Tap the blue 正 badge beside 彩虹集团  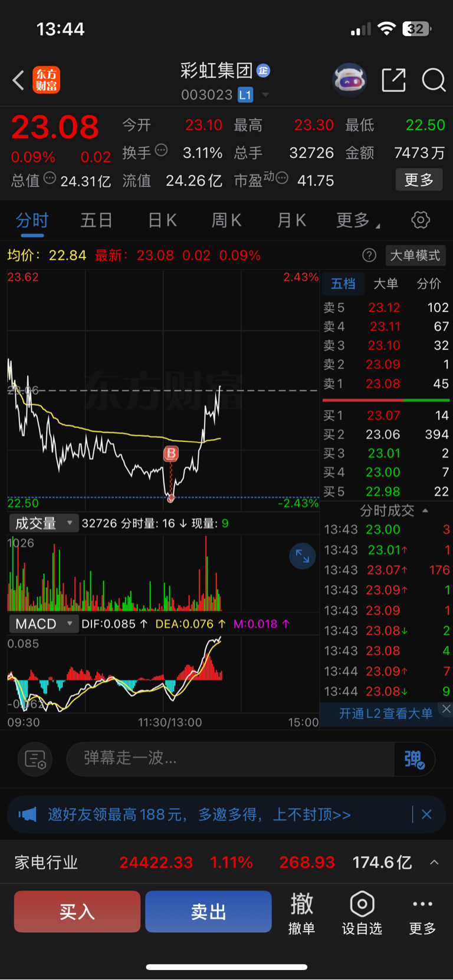264,71
